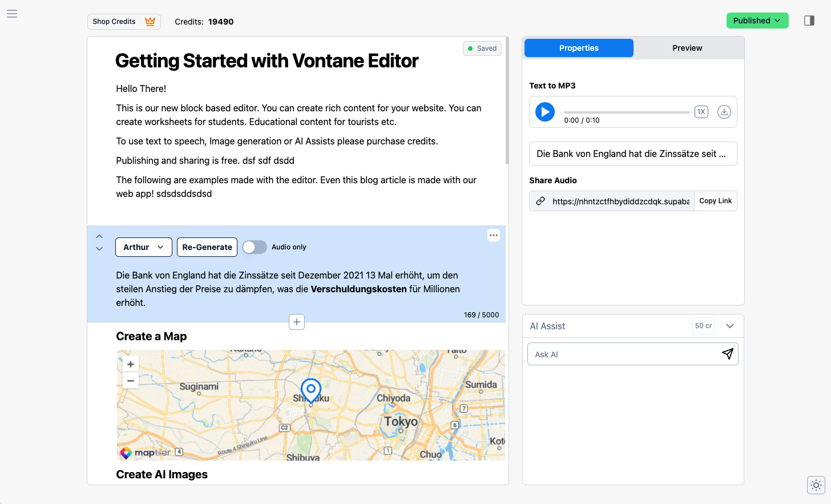Play the Text to MP3 audio
The image size is (831, 504).
[545, 112]
